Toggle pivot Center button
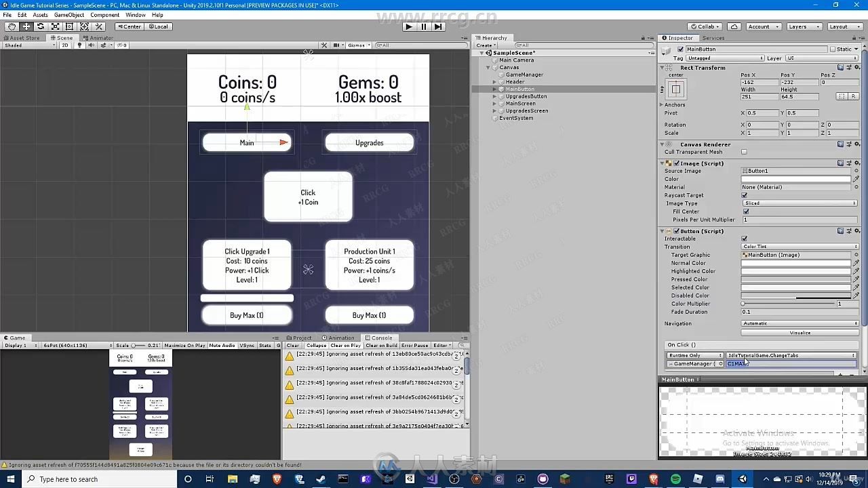The height and width of the screenshot is (488, 868). tap(128, 26)
